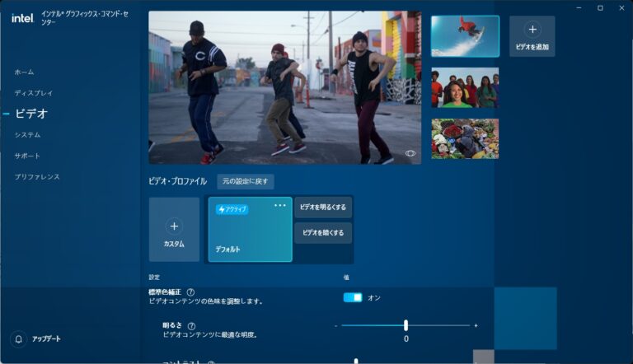Click the brightness slider handle
Screen dimensions: 633x364
(406, 325)
